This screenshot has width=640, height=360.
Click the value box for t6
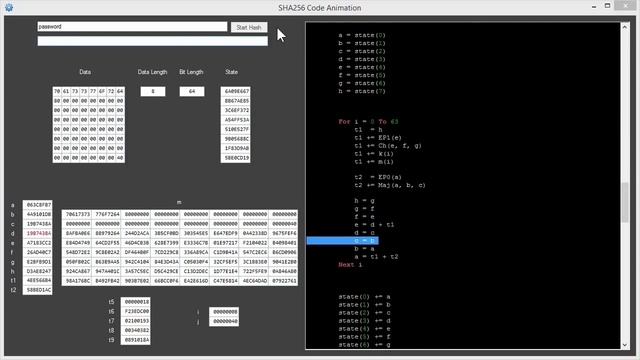point(136,311)
